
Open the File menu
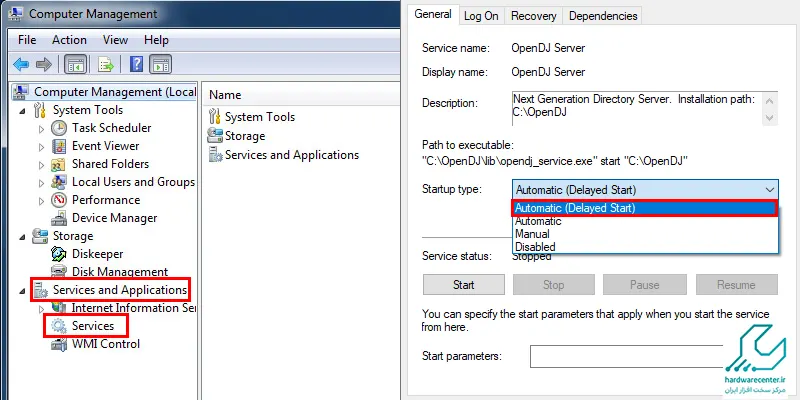tap(27, 40)
